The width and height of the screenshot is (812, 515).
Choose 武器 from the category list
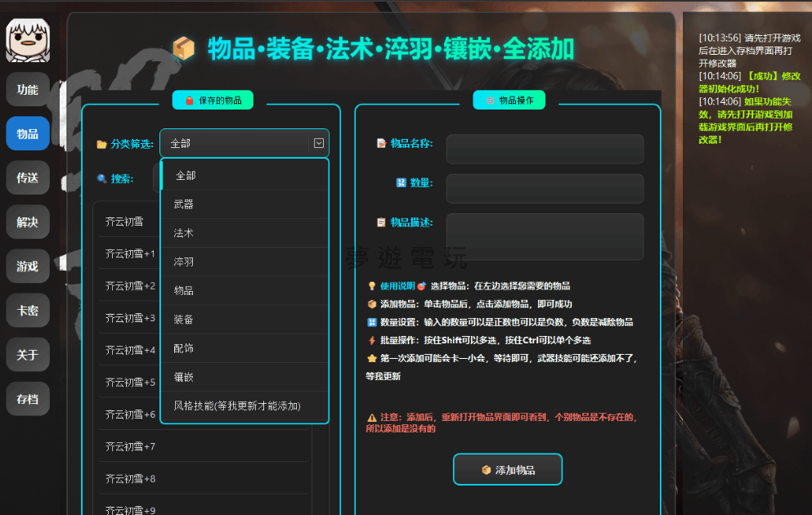pos(245,204)
